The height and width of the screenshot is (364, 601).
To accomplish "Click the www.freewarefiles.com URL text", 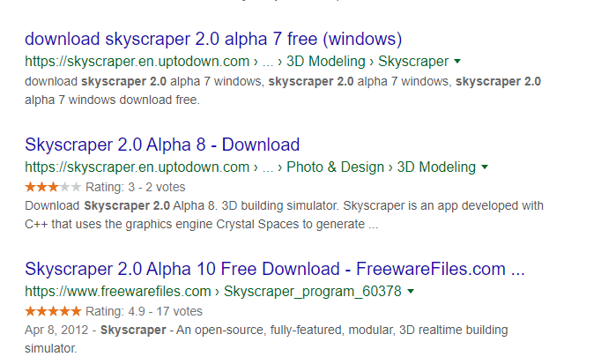I will pyautogui.click(x=116, y=290).
